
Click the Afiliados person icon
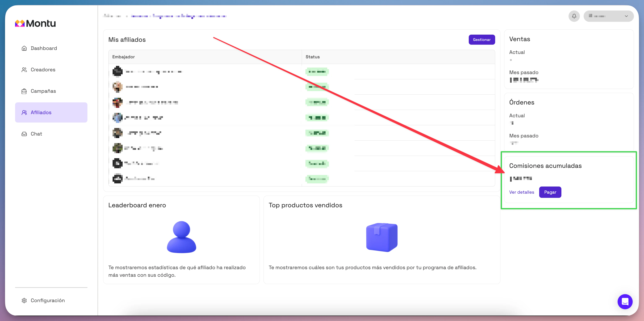pos(24,113)
